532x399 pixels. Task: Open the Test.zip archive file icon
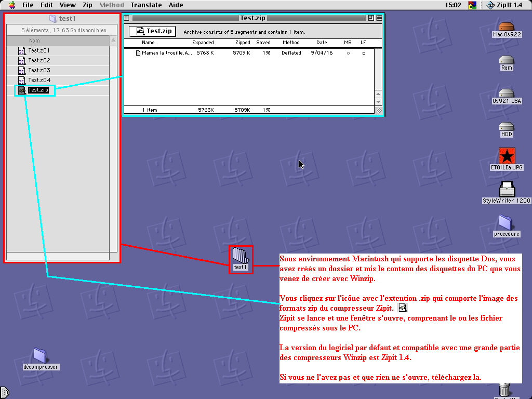tap(21, 90)
